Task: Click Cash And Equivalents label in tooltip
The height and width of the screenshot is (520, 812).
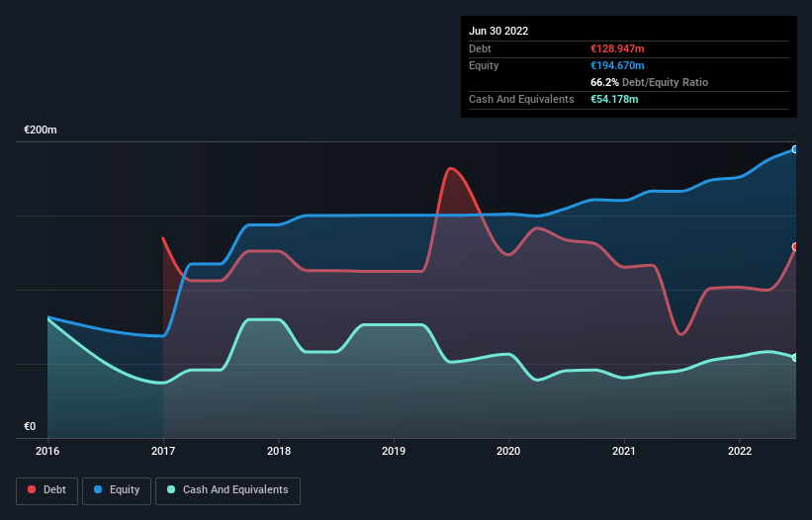Action: [521, 99]
